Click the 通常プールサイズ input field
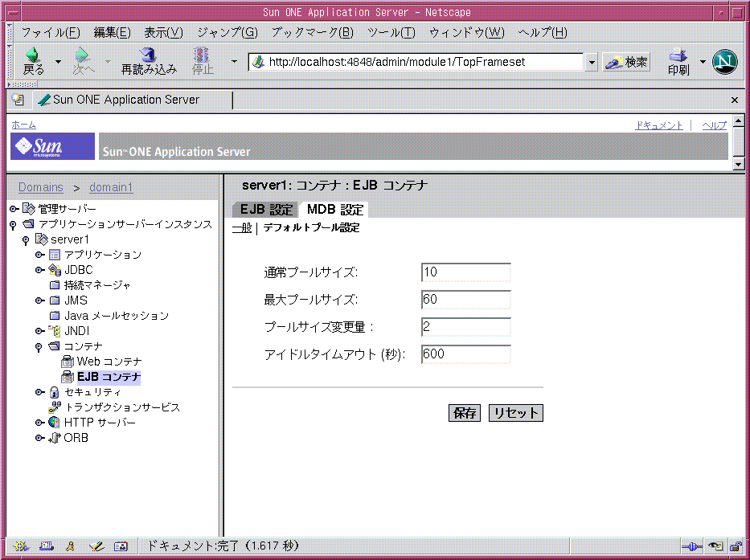 tap(466, 272)
